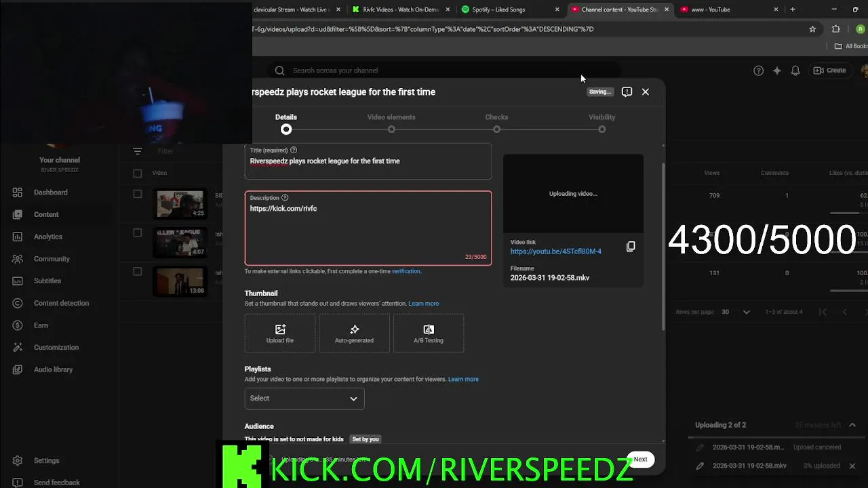Open the 13:08 video thumbnail
Screen dimensions: 868x488
tap(180, 282)
